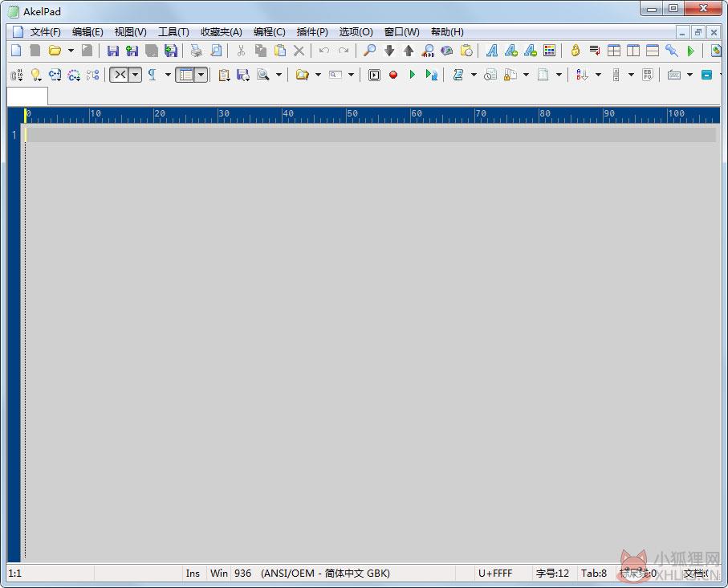728x588 pixels.
Task: Increase font size with the A plus icon
Action: pos(511,50)
